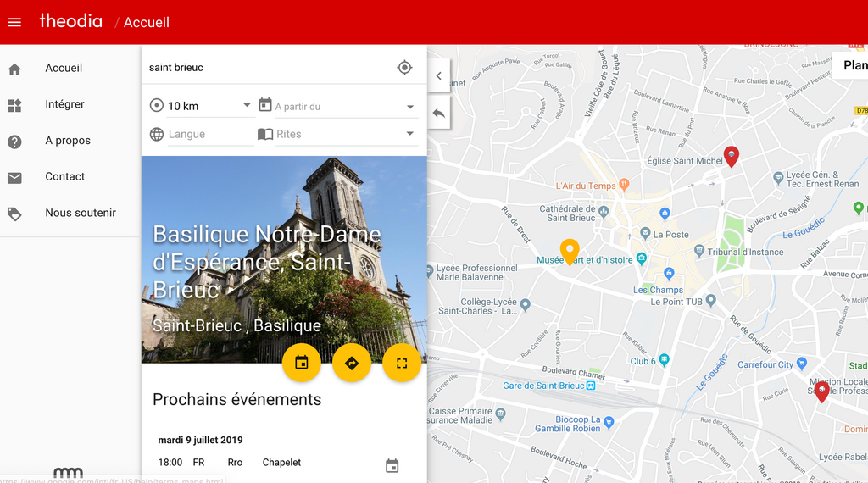Open the A propos menu item
Viewport: 868px width, 483px height.
(x=70, y=141)
